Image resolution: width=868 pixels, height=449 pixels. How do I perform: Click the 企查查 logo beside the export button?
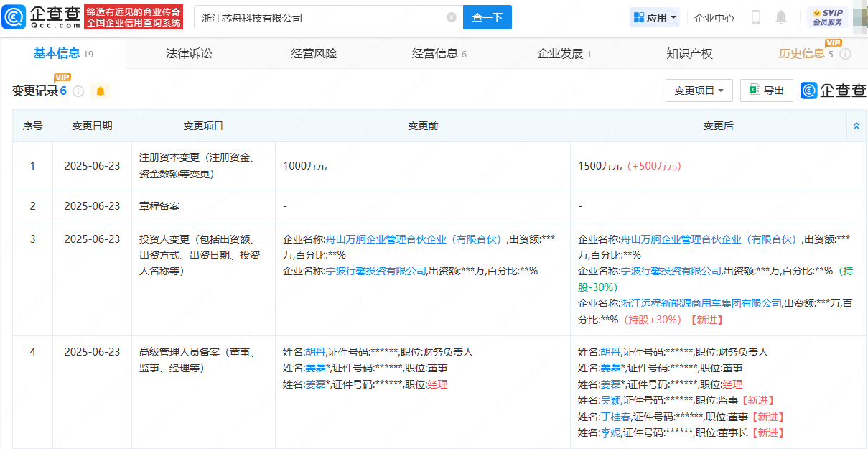point(834,91)
